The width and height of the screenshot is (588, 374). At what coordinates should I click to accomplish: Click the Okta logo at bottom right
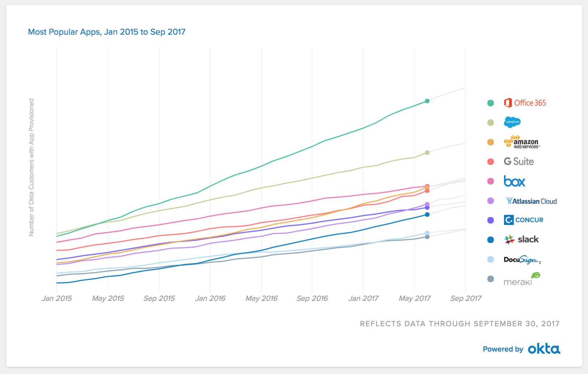544,349
